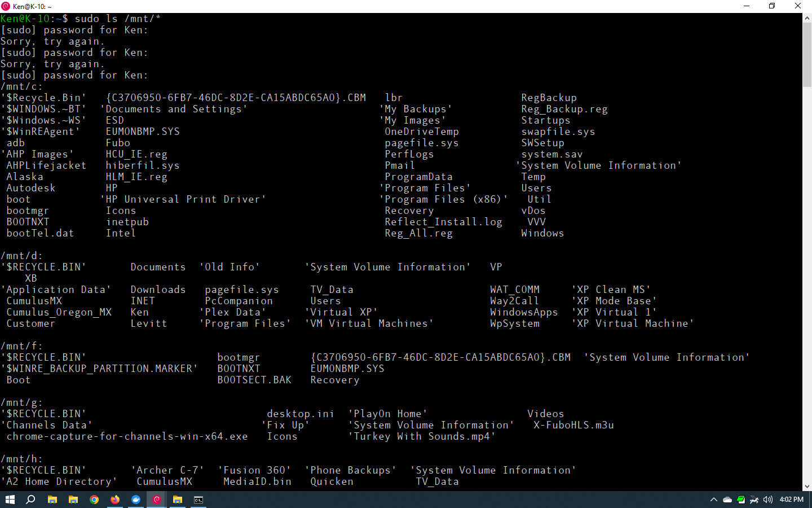The image size is (812, 508).
Task: Open Docker Desktop whale icon in taskbar
Action: [x=136, y=500]
